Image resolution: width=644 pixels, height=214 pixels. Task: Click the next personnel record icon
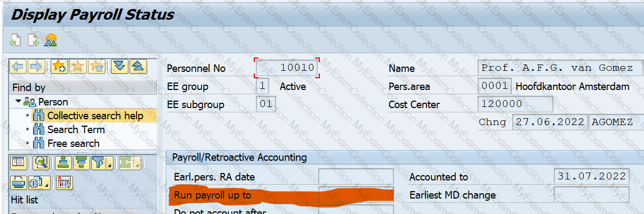click(33, 39)
